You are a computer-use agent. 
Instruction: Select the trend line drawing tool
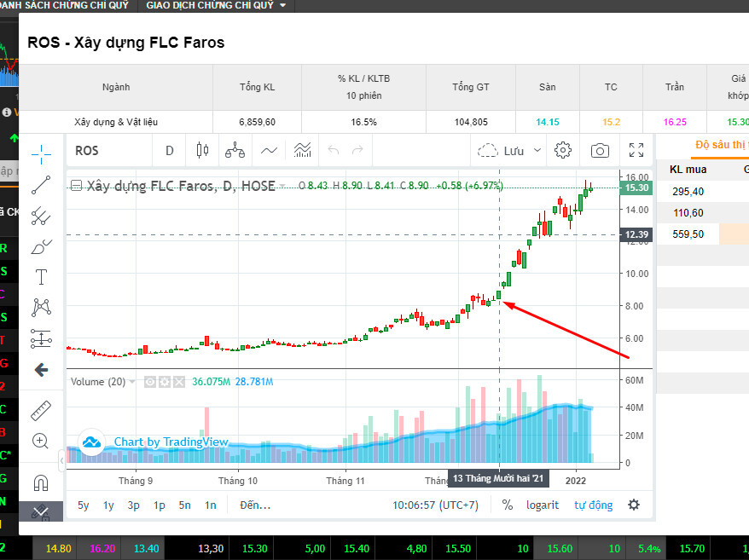click(x=41, y=184)
